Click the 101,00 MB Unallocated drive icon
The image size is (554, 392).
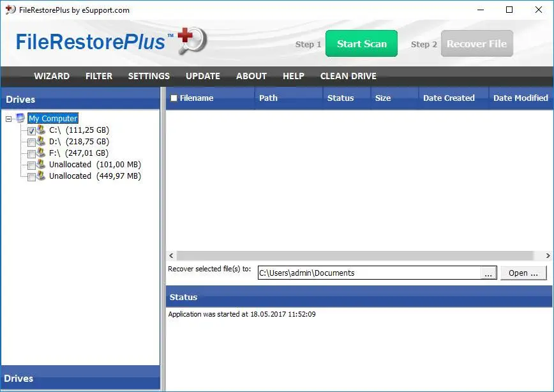click(41, 164)
